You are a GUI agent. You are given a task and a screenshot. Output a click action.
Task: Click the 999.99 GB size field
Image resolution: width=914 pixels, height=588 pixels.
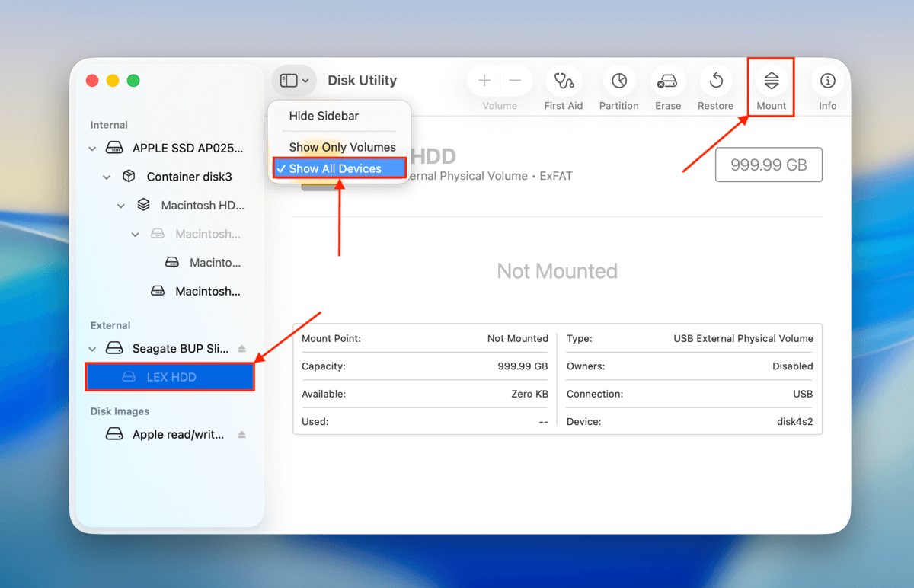pyautogui.click(x=769, y=165)
